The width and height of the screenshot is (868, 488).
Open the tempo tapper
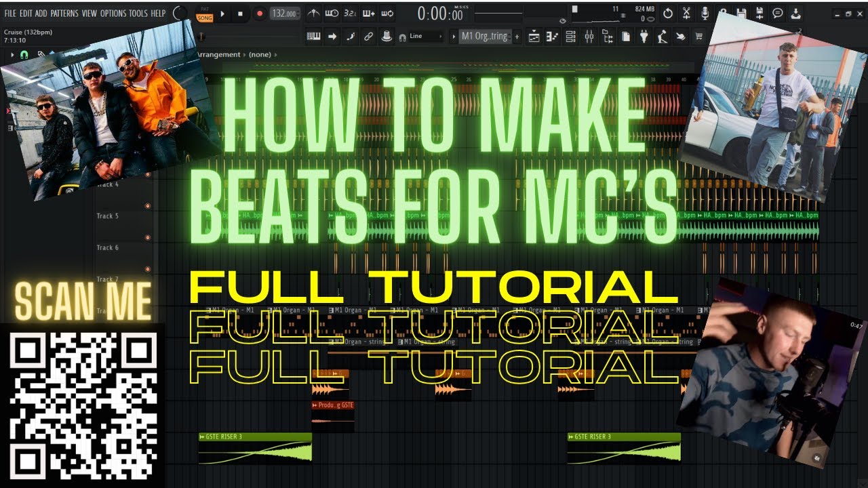pyautogui.click(x=662, y=37)
